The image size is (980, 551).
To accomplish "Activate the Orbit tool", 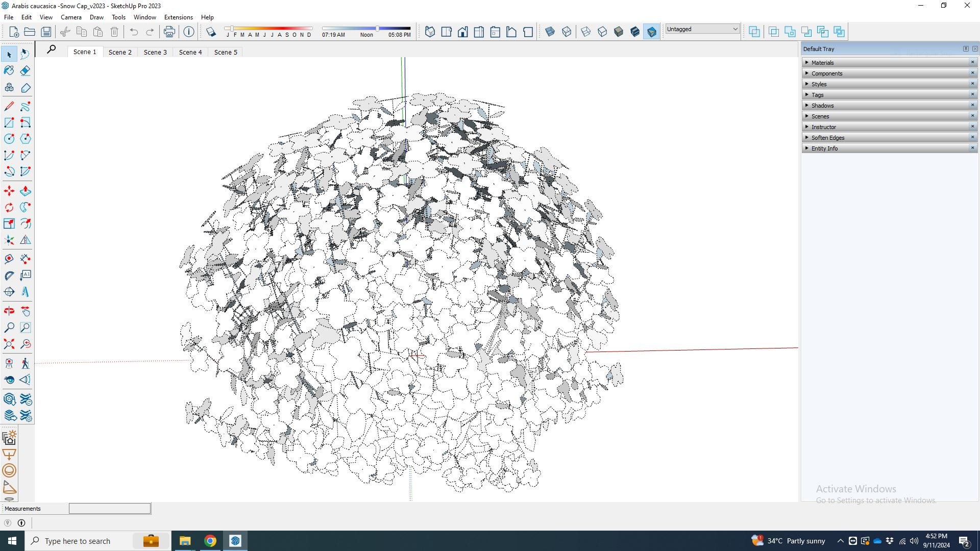I will pos(9,311).
